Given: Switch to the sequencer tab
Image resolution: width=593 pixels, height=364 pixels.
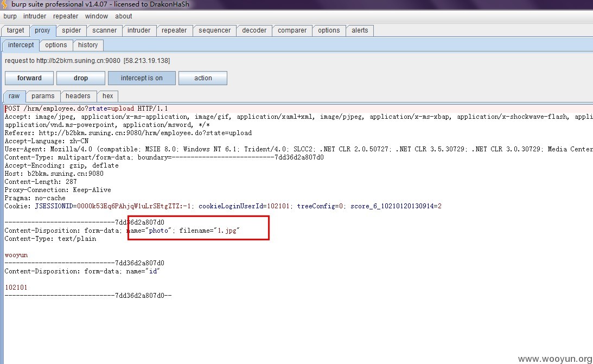Looking at the screenshot, I should (214, 30).
